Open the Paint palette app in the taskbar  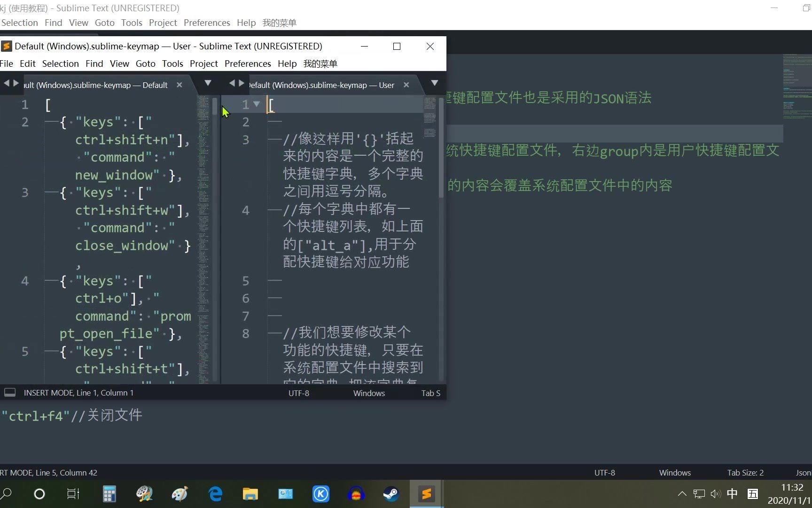point(180,494)
